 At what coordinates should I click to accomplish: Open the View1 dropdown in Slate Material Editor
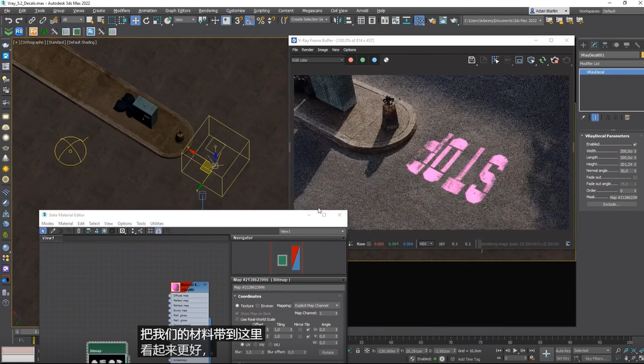(312, 232)
